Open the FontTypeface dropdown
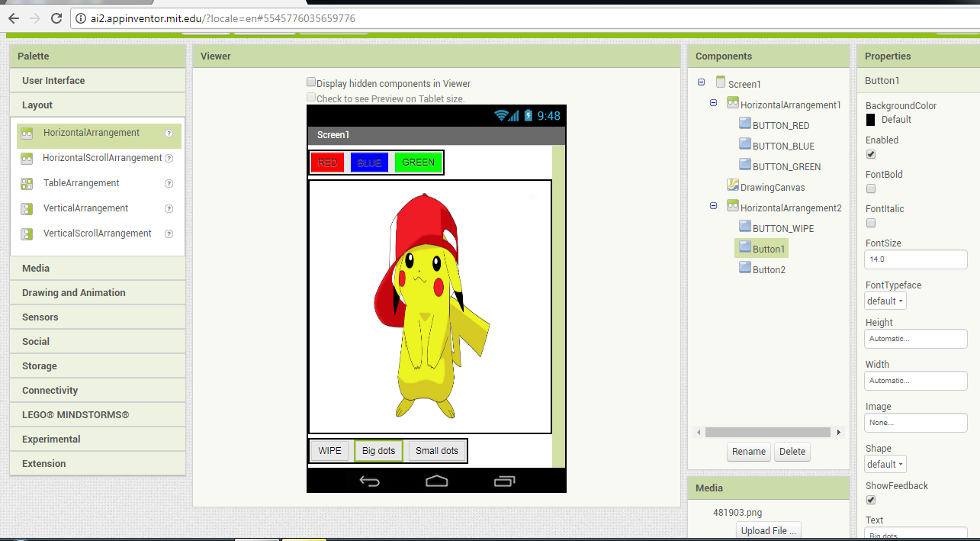The image size is (980, 541). (x=885, y=301)
